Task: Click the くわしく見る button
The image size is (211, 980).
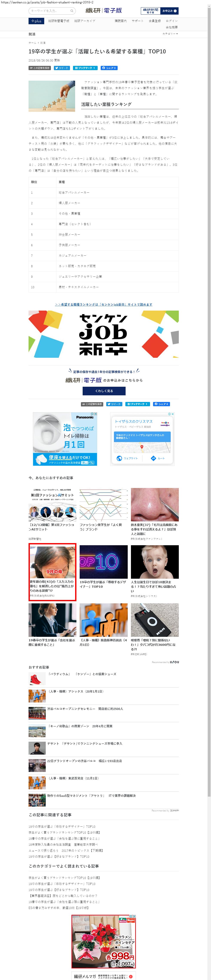Action: click(104, 391)
